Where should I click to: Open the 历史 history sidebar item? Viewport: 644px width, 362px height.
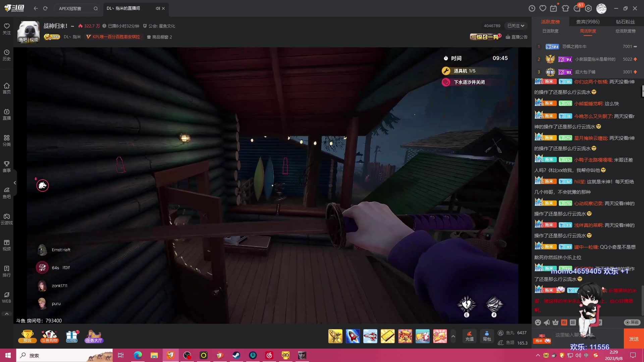pos(7,55)
